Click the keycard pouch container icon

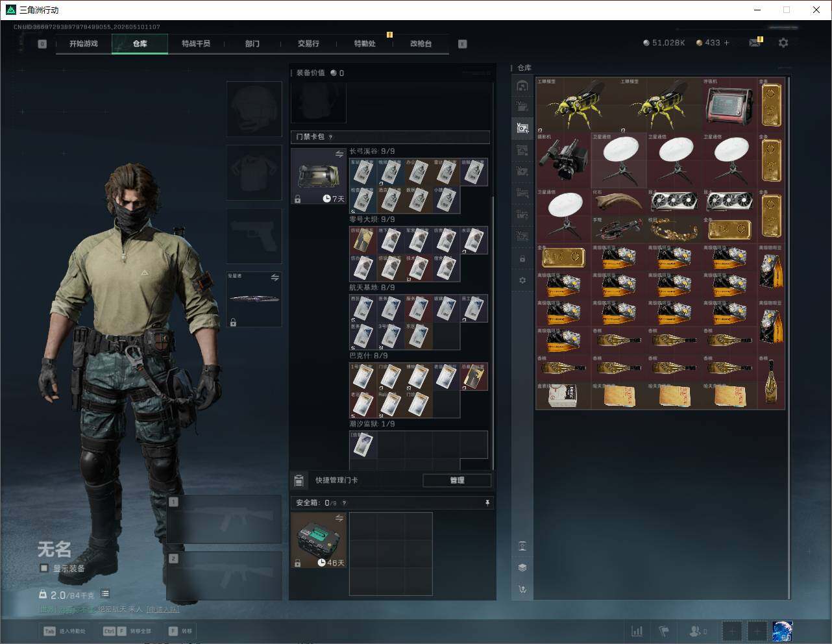point(318,176)
